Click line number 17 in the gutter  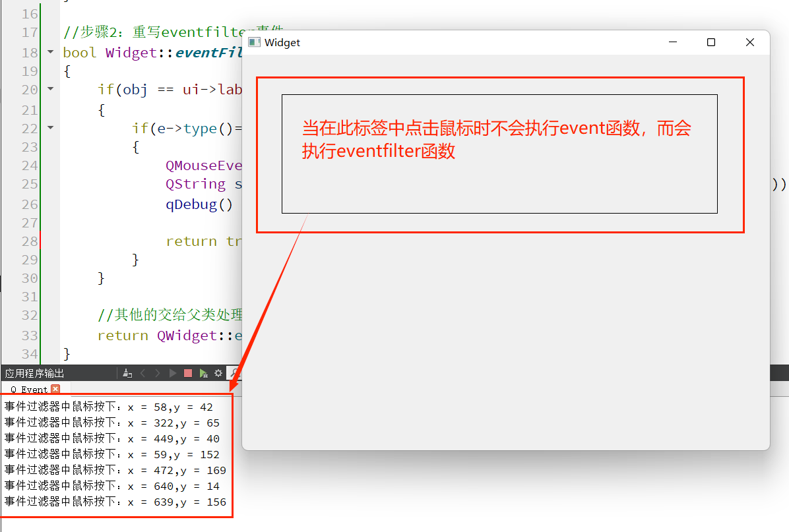tap(30, 33)
